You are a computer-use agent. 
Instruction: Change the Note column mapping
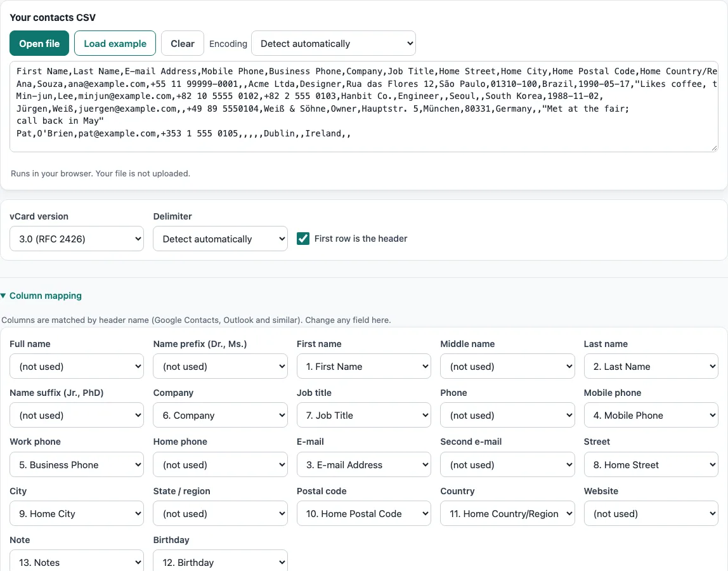[x=77, y=561]
